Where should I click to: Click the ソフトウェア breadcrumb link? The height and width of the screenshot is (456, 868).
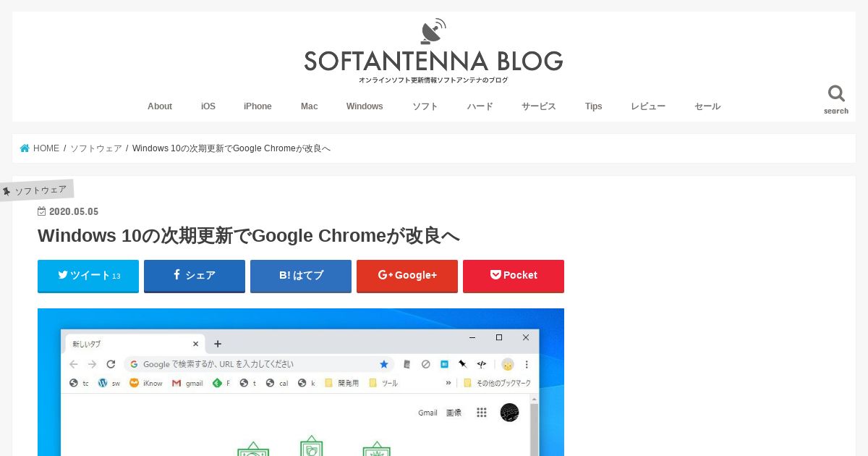(96, 148)
